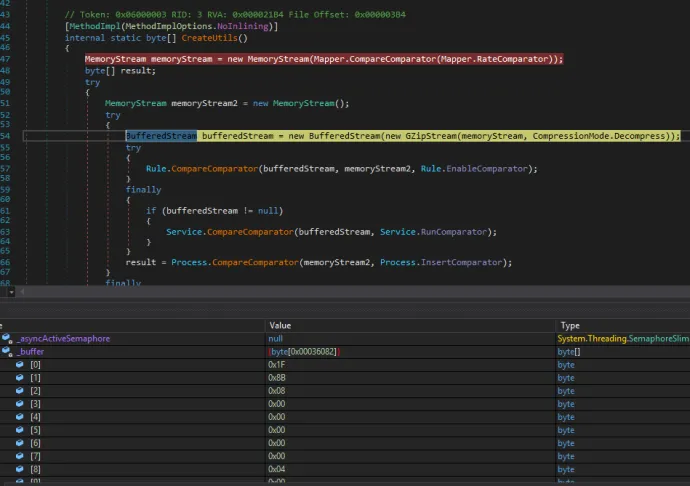690x486 pixels.
Task: Click the byte[] type of _buffer
Action: [x=569, y=352]
